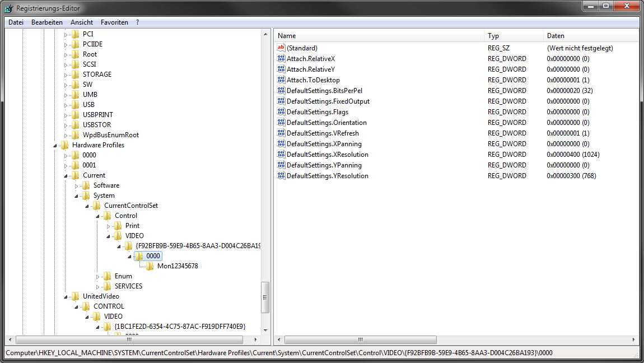Expand the Software key under Current
The width and height of the screenshot is (644, 363).
coord(77,185)
